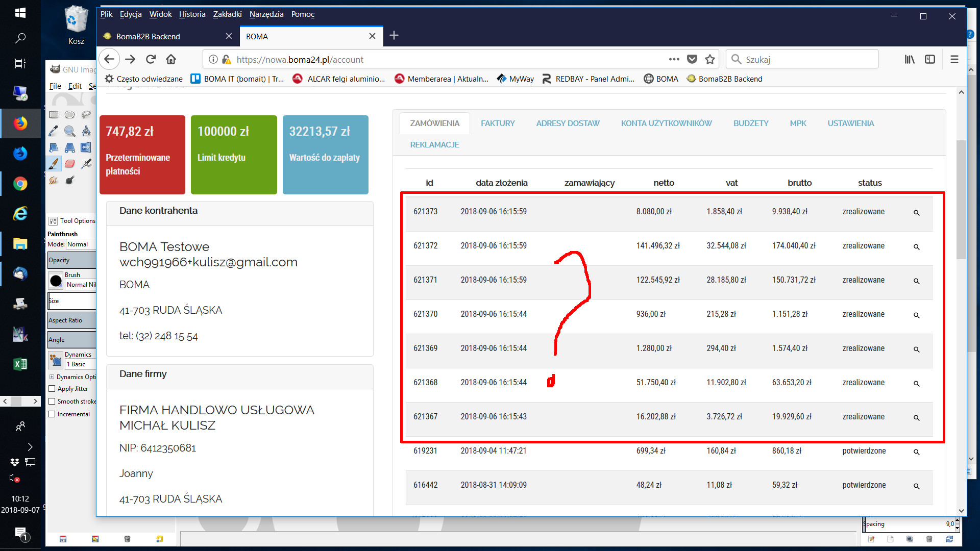Open the REKLAMACJE section link
The height and width of the screenshot is (551, 980).
[434, 145]
